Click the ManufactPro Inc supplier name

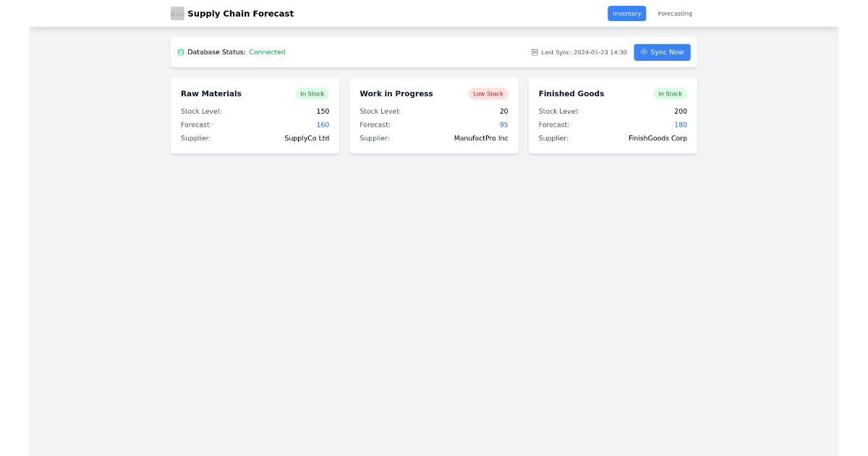[481, 138]
